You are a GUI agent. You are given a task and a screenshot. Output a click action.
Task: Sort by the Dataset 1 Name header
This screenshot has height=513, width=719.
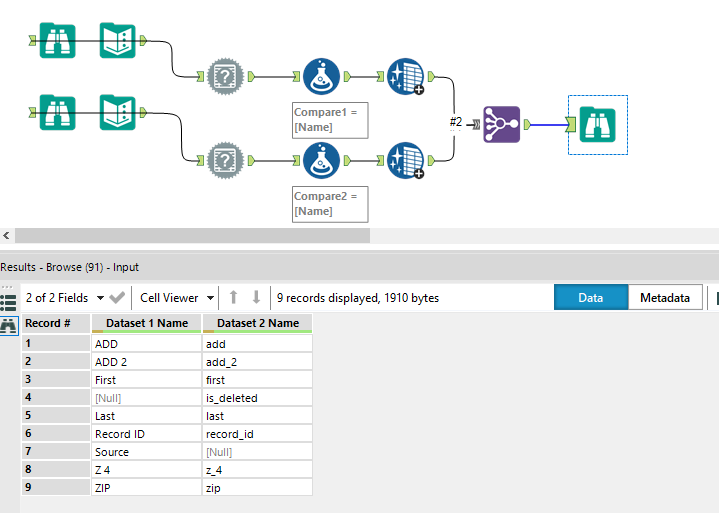pyautogui.click(x=147, y=324)
